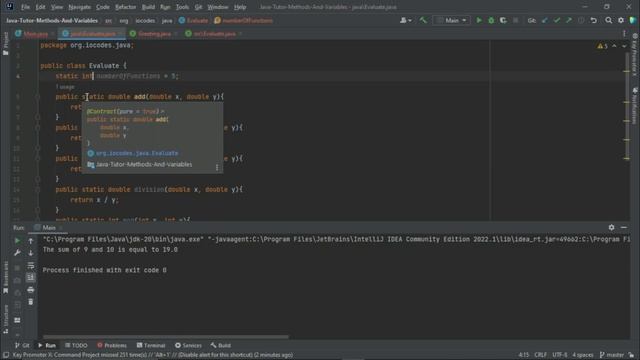This screenshot has height=360, width=640.
Task: Expand the user account dropdown in the toolbar
Action: [405, 20]
